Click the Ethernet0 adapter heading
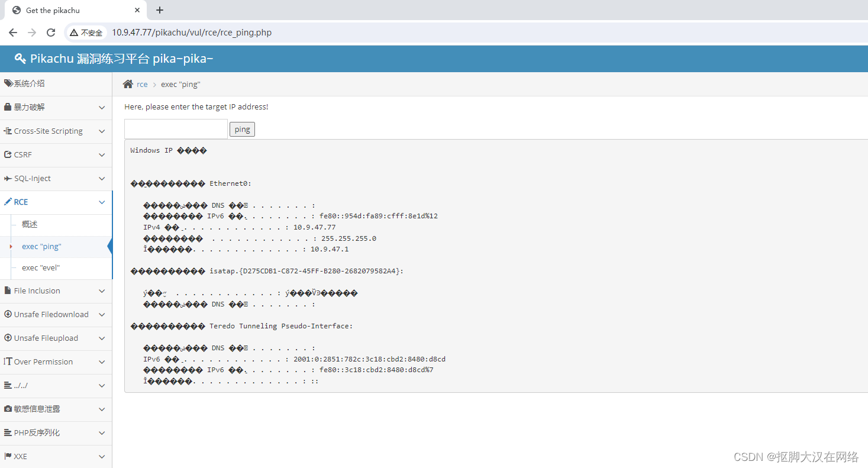The image size is (868, 468). coord(191,183)
